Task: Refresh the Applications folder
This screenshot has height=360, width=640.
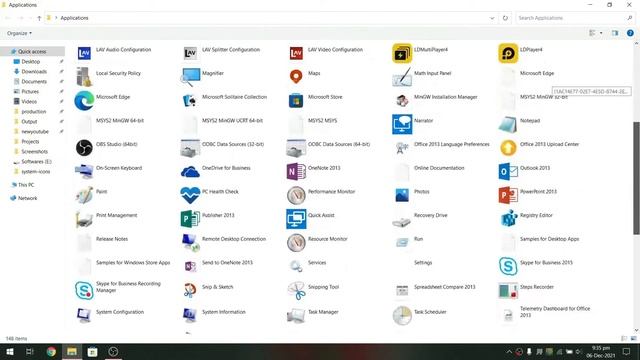Action: click(505, 18)
